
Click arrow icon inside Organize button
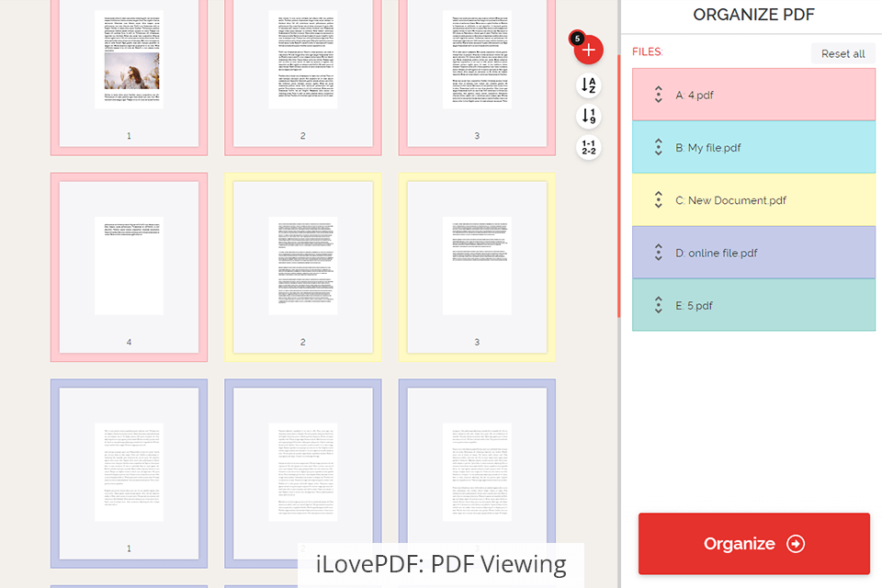796,544
